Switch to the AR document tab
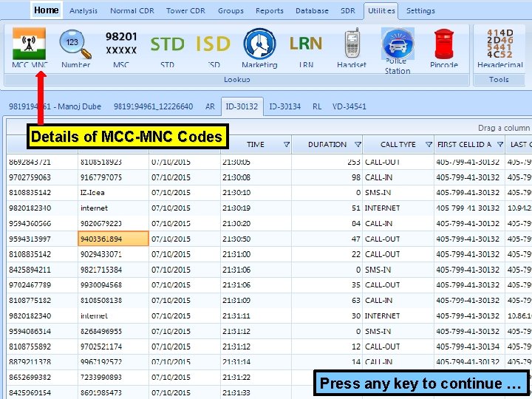The height and width of the screenshot is (399, 532). pyautogui.click(x=210, y=106)
